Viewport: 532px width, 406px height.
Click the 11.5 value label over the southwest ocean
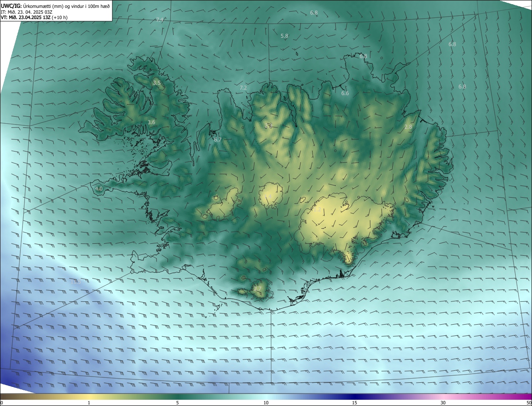76,281
